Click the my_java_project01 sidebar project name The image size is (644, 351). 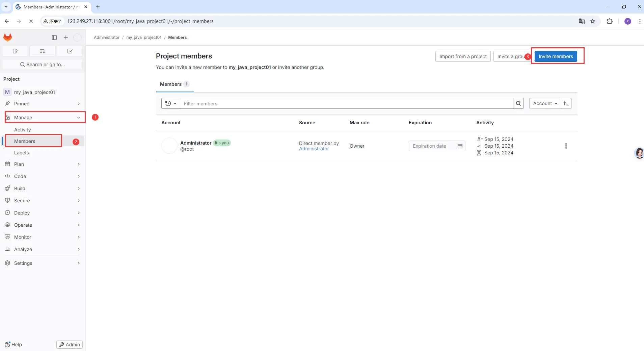(34, 92)
